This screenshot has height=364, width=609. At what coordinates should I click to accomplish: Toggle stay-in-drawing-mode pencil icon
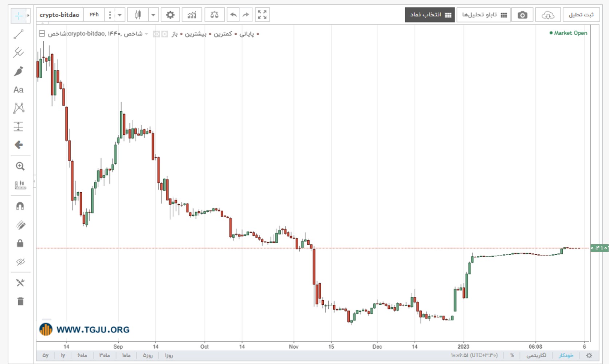pyautogui.click(x=20, y=225)
